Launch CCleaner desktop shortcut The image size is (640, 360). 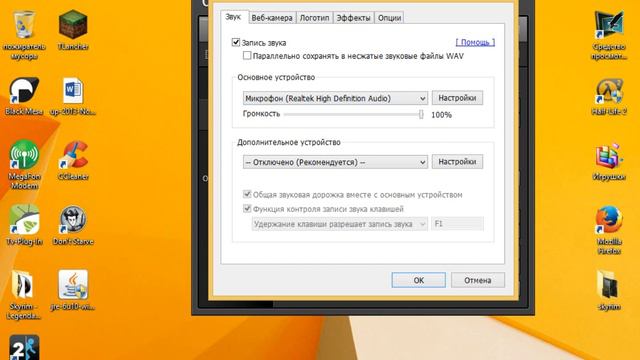click(x=73, y=161)
